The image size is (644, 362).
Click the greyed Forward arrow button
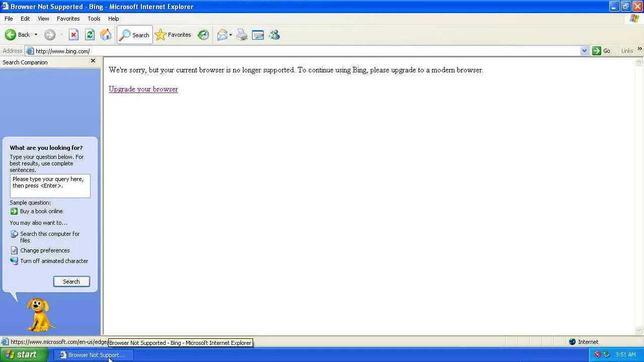49,35
